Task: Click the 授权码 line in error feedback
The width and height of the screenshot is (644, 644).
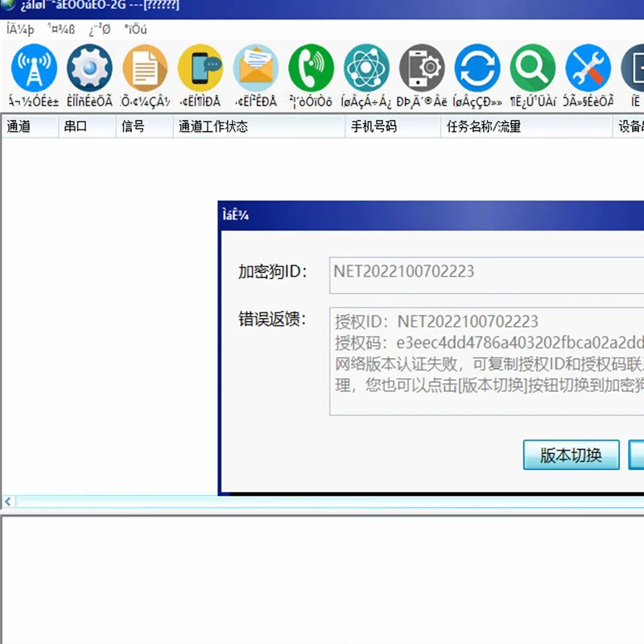Action: [489, 343]
